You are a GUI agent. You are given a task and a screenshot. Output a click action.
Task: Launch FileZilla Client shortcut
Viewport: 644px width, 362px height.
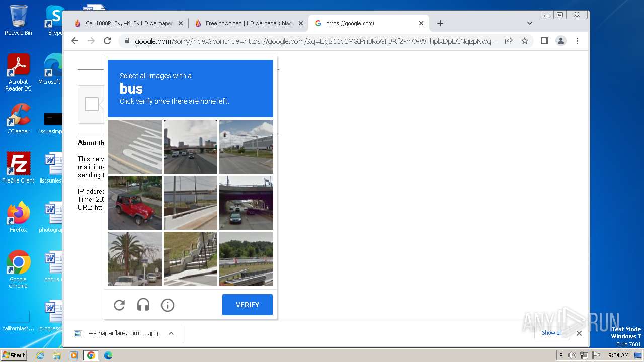[x=18, y=167]
